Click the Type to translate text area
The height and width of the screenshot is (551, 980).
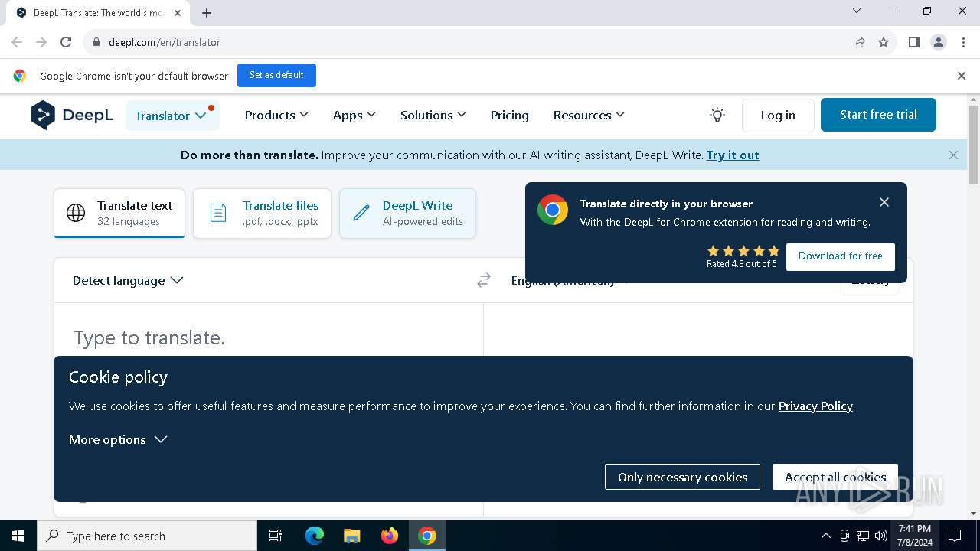click(269, 337)
